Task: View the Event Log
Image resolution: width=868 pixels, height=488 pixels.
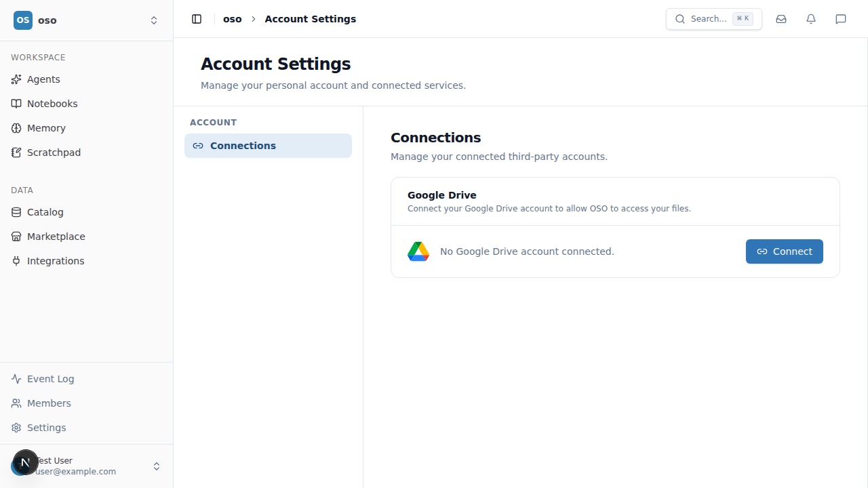Action: [x=87, y=379]
